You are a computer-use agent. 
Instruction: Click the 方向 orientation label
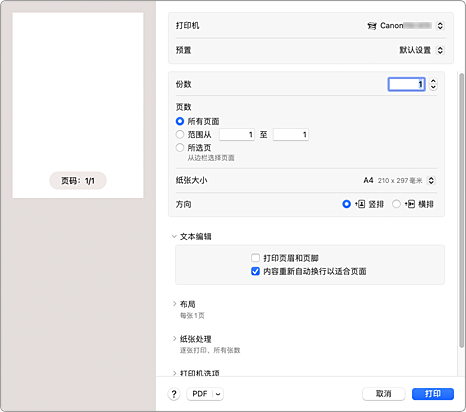pos(184,204)
